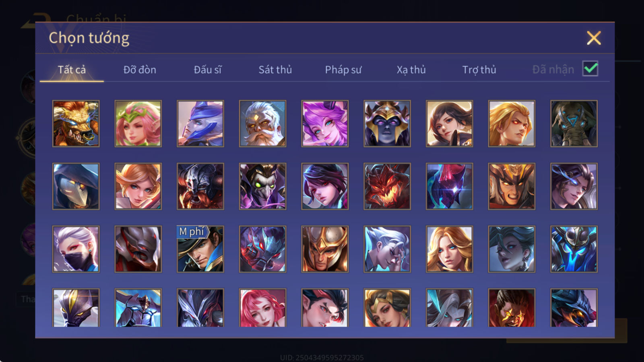644x362 pixels.
Task: Select the masked white-haired ninja hero
Action: 76,249
